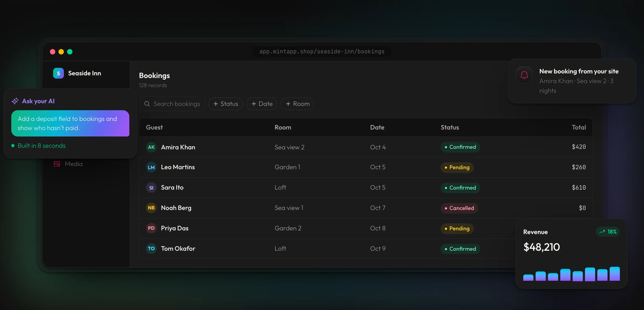Viewport: 644px width, 310px height.
Task: Click the revenue 18% trend badge
Action: pos(608,232)
